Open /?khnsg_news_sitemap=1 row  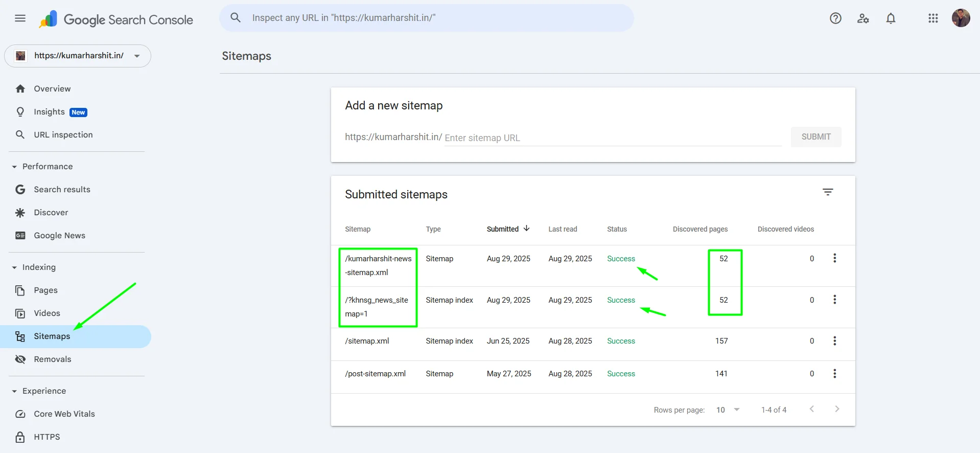click(593, 307)
